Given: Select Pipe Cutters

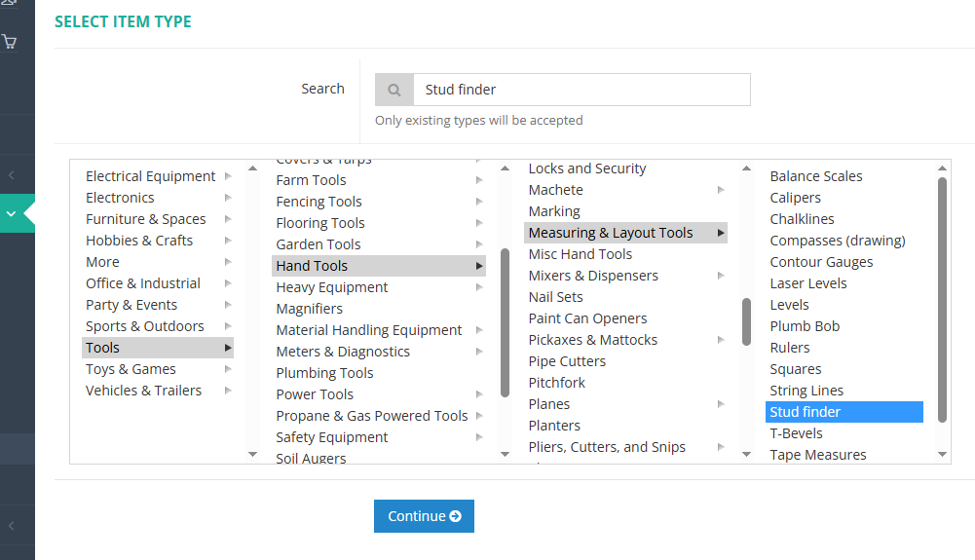Looking at the screenshot, I should click(x=567, y=361).
